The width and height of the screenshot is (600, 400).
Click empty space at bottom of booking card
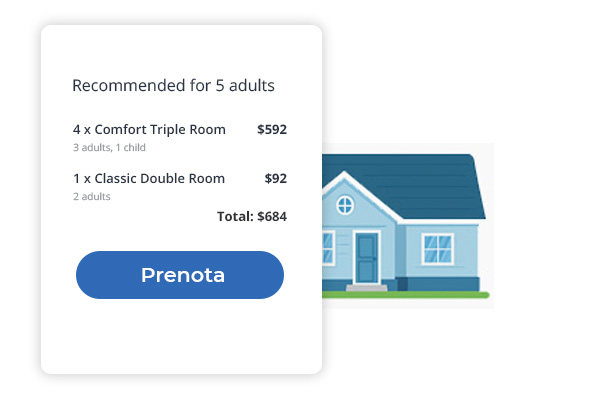click(180, 340)
